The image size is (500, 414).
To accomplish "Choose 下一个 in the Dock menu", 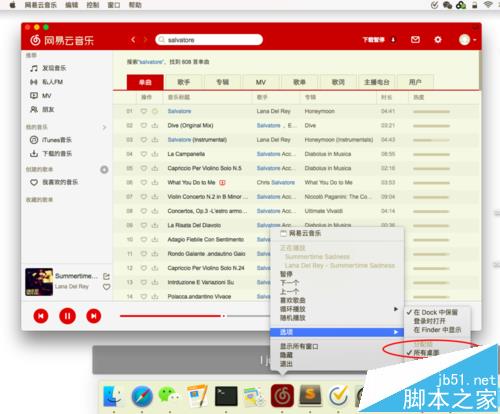I will (x=289, y=283).
